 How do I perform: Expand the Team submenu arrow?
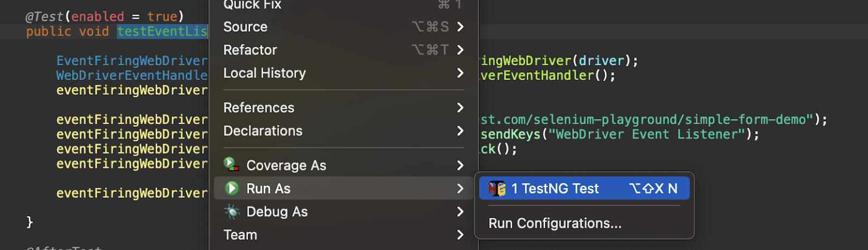460,235
